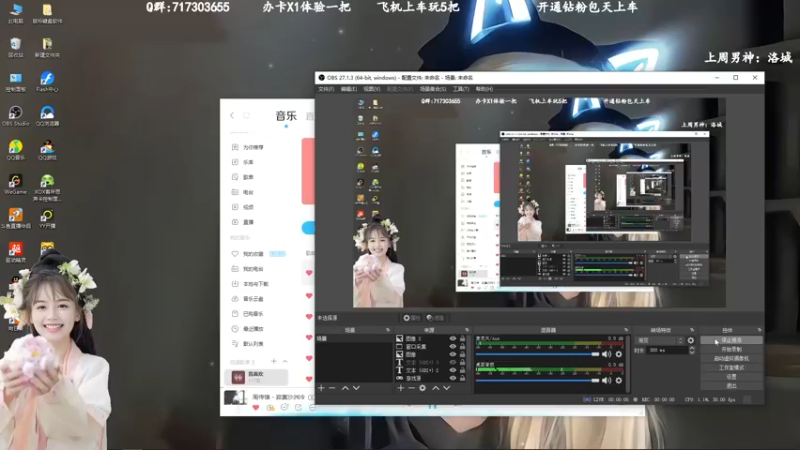800x450 pixels.
Task: Open 回收站 recycle bin icon
Action: pyautogui.click(x=15, y=47)
